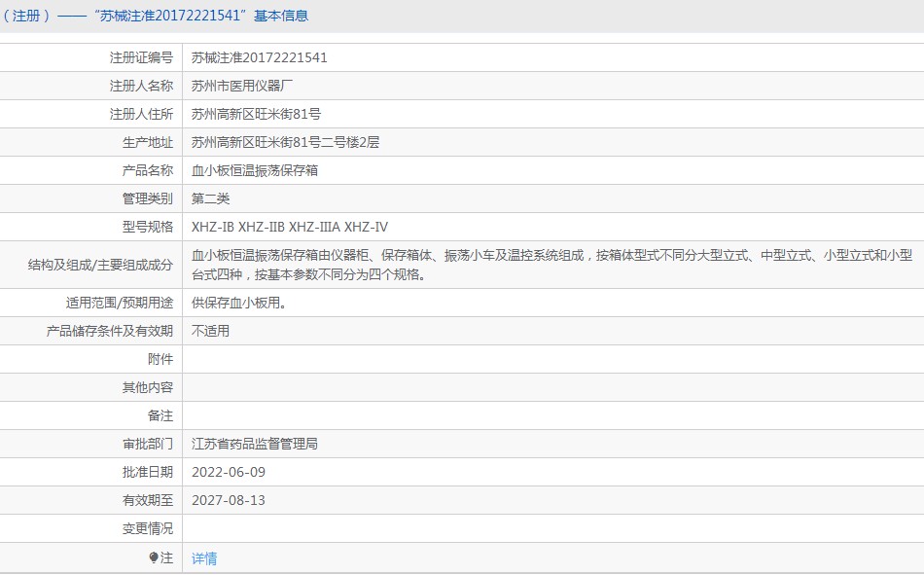Click the empty 附件 value cell

552,359
